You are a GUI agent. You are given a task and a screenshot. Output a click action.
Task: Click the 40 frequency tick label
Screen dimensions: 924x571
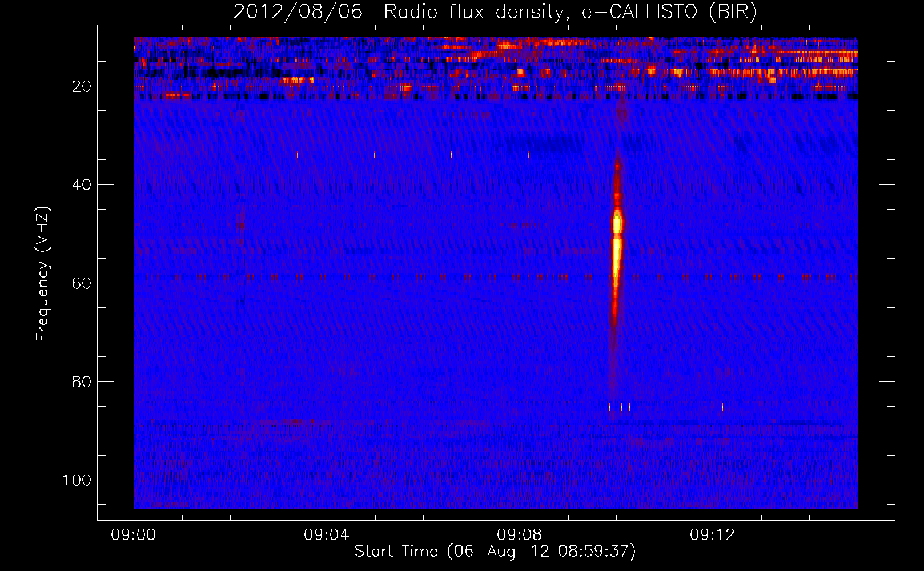pyautogui.click(x=82, y=185)
